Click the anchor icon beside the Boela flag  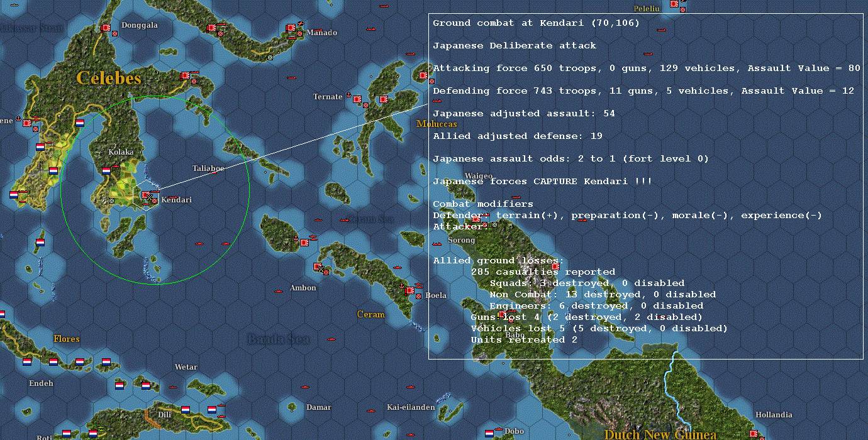point(401,286)
